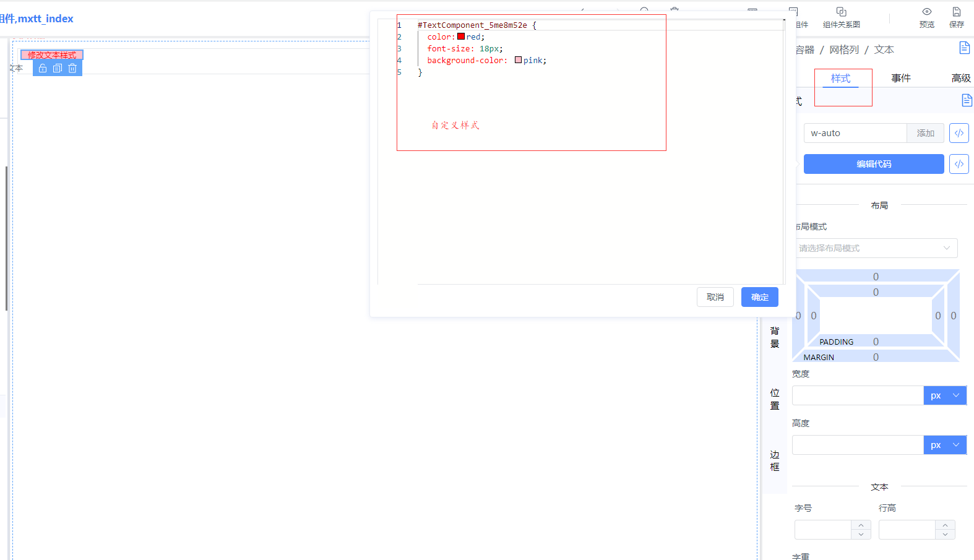Viewport: 974px width, 560px height.
Task: Expand the width px unit dropdown
Action: pyautogui.click(x=945, y=395)
